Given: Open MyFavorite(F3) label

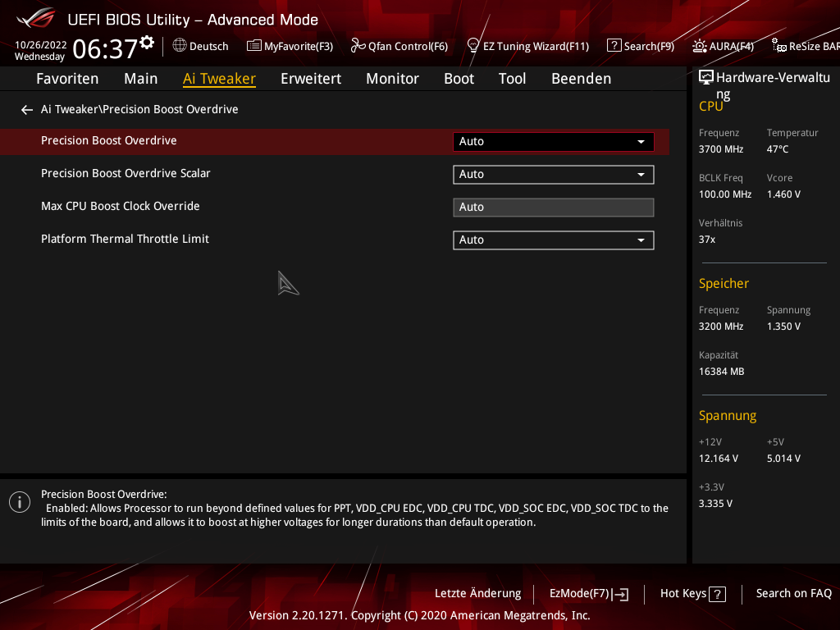Looking at the screenshot, I should [299, 47].
